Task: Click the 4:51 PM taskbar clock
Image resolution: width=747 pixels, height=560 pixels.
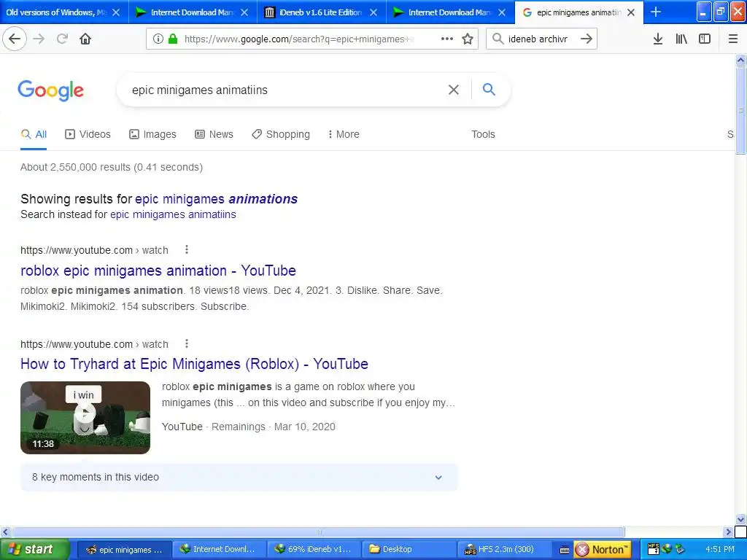Action: click(719, 549)
